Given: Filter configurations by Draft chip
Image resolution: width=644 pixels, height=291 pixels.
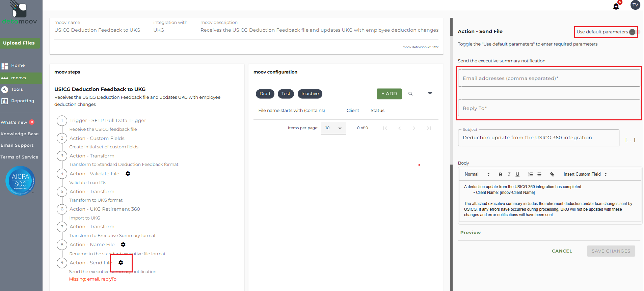Looking at the screenshot, I should click(x=265, y=94).
